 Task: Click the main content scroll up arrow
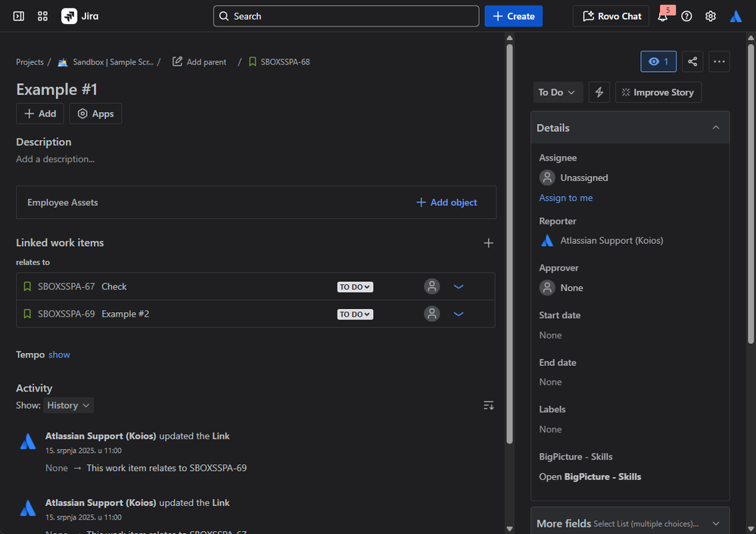click(x=509, y=38)
